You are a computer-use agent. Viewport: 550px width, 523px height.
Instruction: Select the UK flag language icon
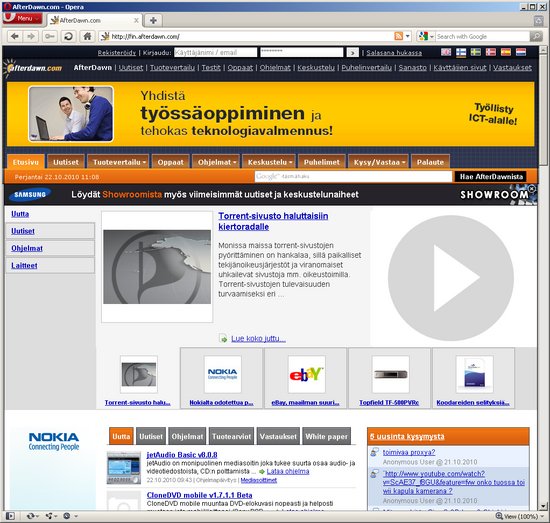(446, 52)
